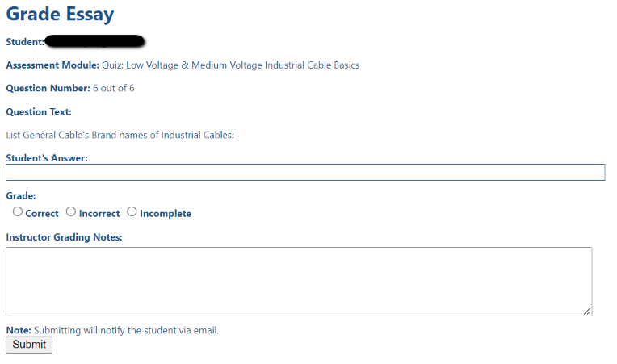Select the Incorrect radio button

[x=71, y=212]
